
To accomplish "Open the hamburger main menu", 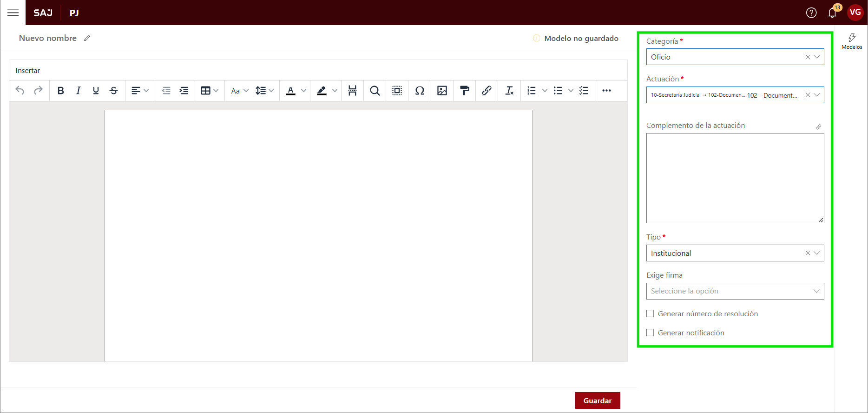I will [x=13, y=13].
